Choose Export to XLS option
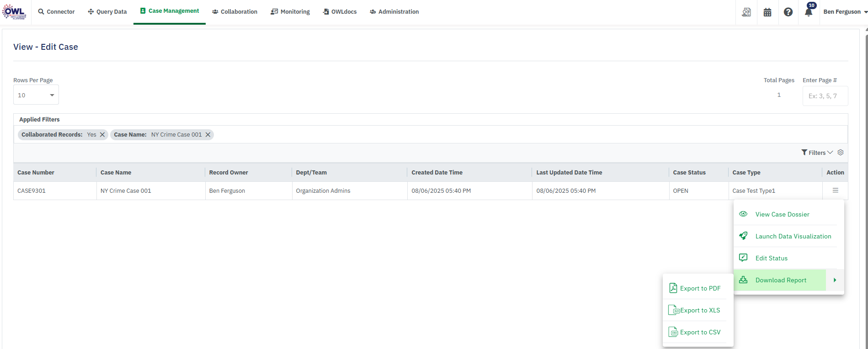868x349 pixels. click(700, 310)
